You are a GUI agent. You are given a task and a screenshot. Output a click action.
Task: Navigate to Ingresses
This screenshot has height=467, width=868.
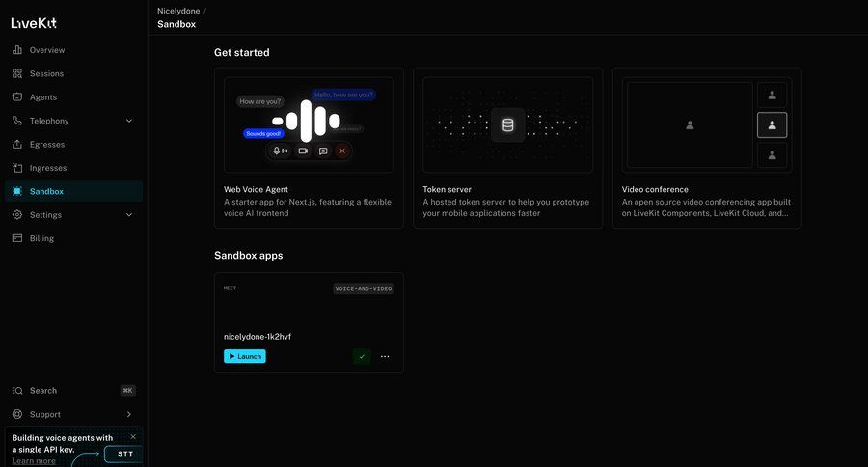tap(73, 167)
